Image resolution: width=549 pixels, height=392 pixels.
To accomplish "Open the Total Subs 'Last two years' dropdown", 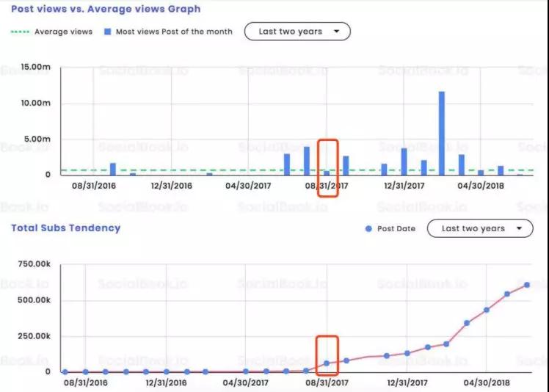I will point(480,228).
